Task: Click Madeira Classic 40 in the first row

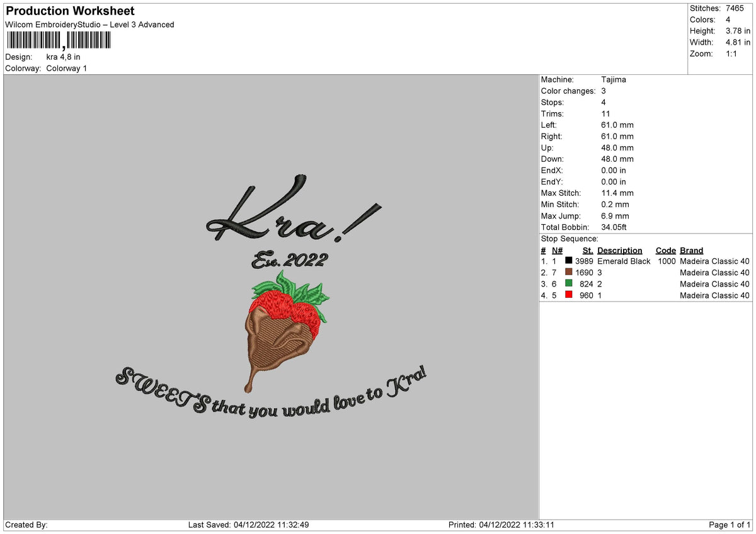Action: (x=715, y=261)
